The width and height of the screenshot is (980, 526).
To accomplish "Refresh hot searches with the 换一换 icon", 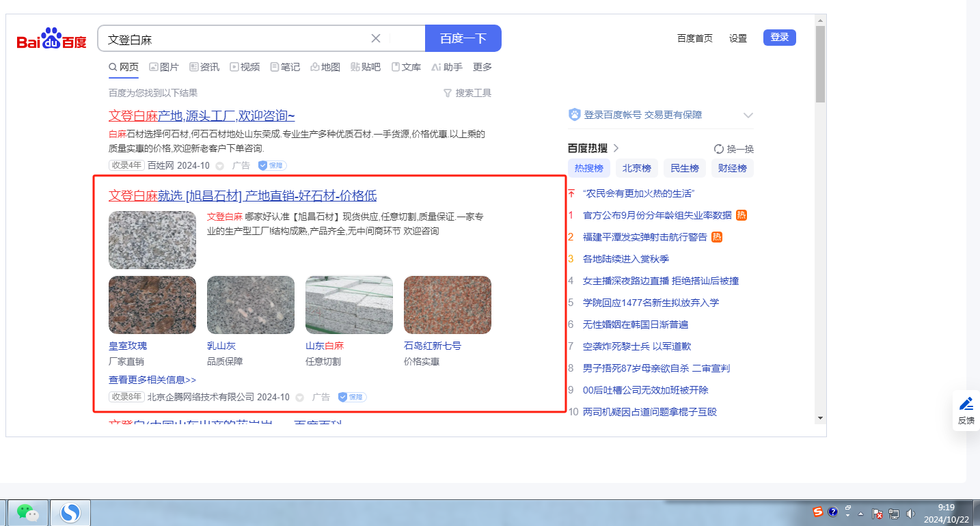I will click(x=718, y=149).
